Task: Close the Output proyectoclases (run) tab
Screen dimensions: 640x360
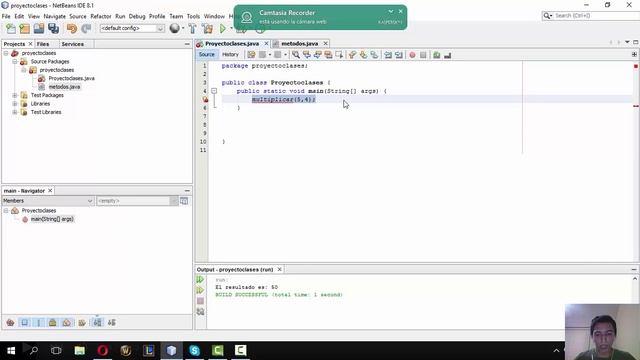Action: click(x=280, y=269)
